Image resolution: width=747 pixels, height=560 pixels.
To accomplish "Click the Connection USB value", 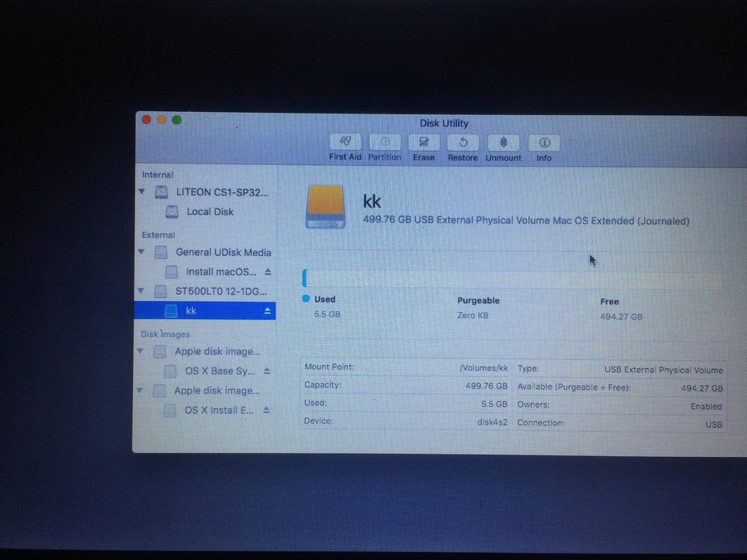I will click(x=713, y=424).
